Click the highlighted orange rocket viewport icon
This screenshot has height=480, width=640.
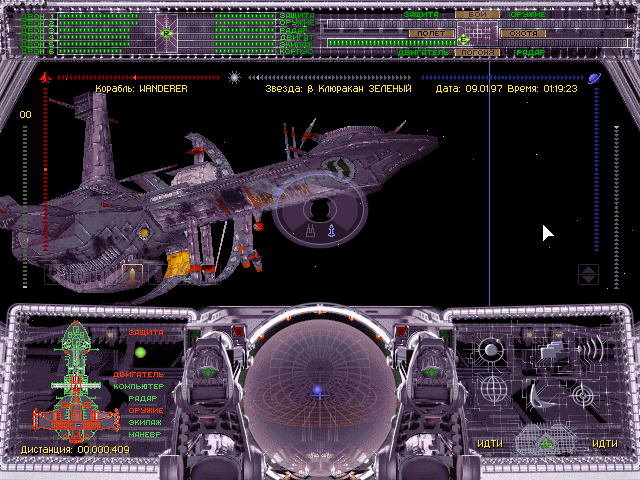pyautogui.click(x=132, y=274)
